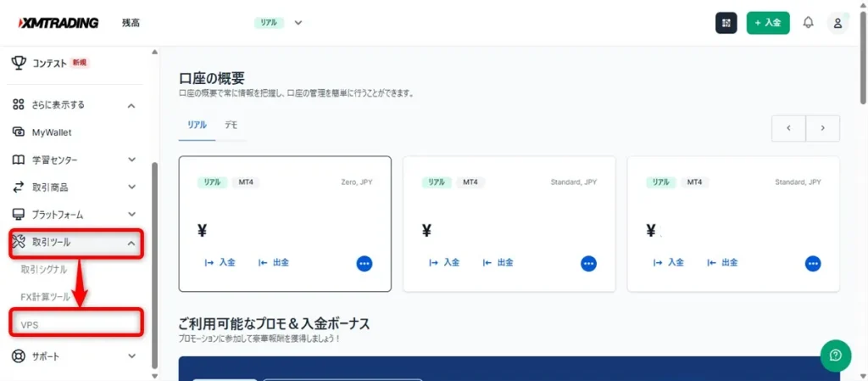Viewport: 868px width, 381px height.
Task: Open more options on Zero JPY card
Action: click(364, 264)
